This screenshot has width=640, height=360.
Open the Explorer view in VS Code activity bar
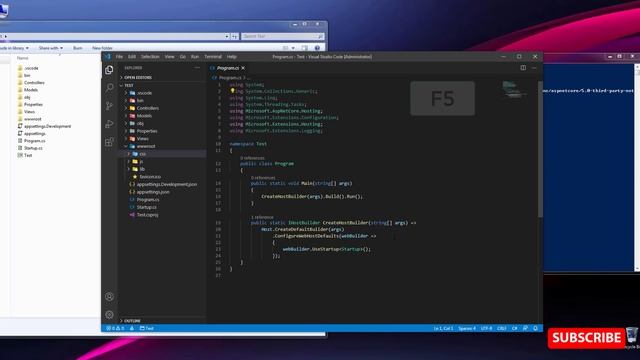pyautogui.click(x=109, y=70)
